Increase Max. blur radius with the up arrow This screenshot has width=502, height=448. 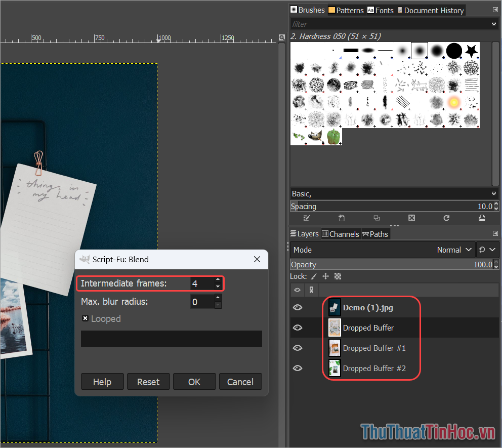(x=218, y=298)
